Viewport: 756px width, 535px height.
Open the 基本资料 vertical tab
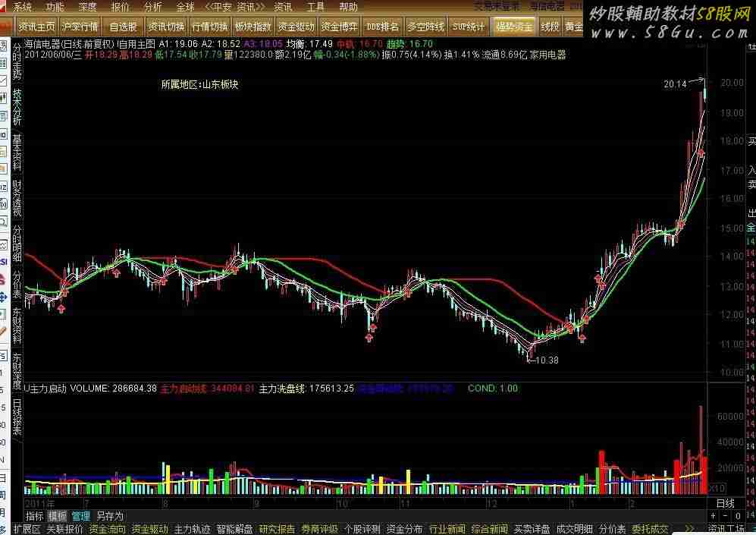point(17,152)
